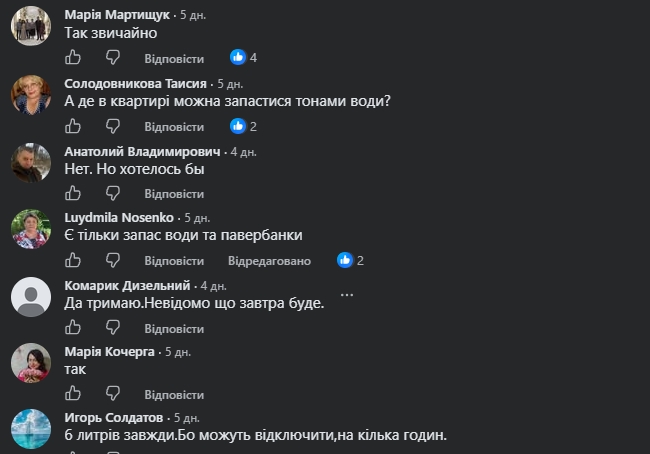Image resolution: width=650 pixels, height=454 pixels.
Task: Click Солодовникова Таисия's profile avatar
Action: tap(31, 95)
